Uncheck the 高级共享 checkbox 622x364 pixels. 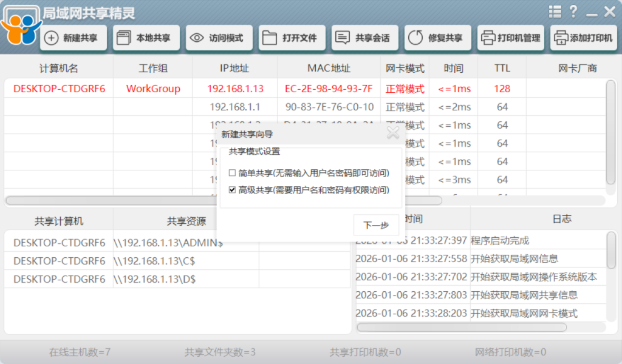(x=232, y=190)
